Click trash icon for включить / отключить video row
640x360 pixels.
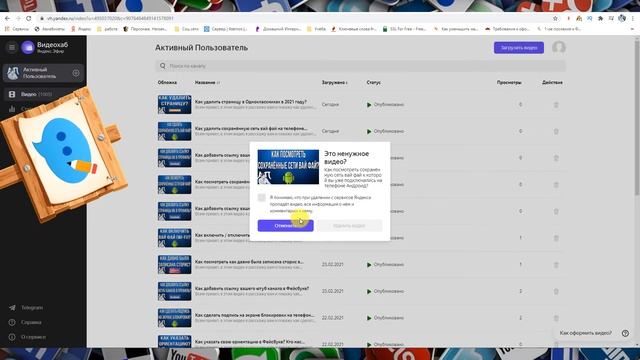pyautogui.click(x=556, y=238)
